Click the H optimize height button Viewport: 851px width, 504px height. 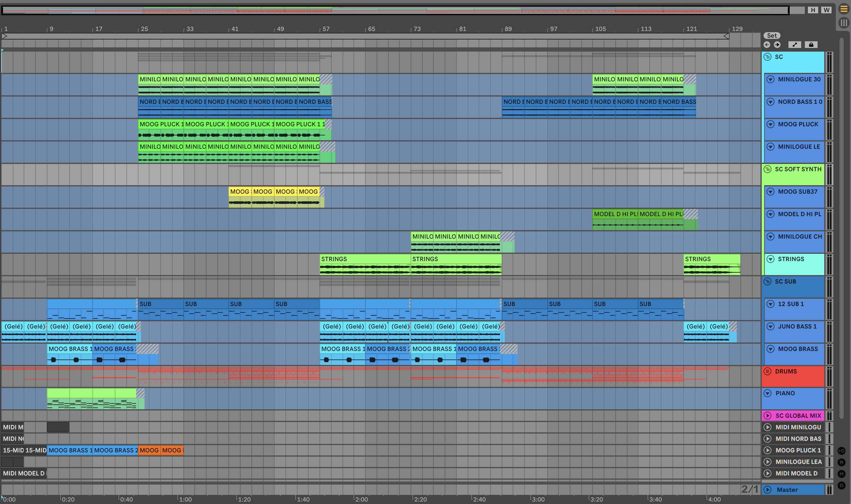tap(813, 10)
